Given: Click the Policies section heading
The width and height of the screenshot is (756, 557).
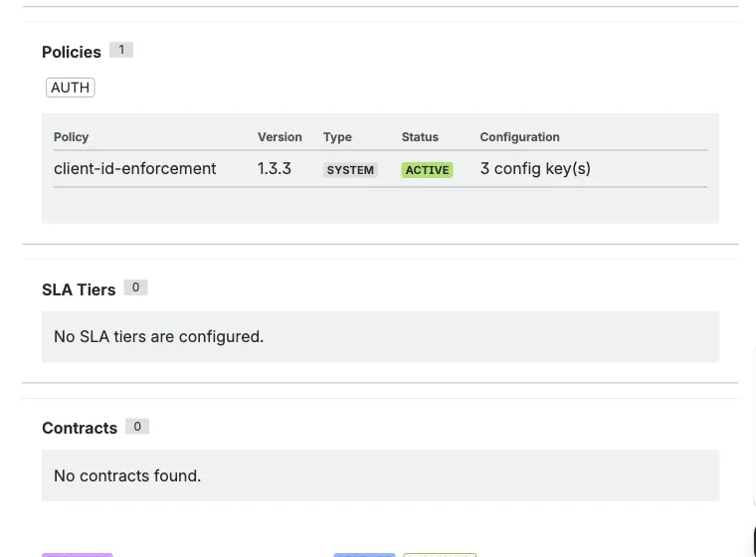Looking at the screenshot, I should 72,52.
